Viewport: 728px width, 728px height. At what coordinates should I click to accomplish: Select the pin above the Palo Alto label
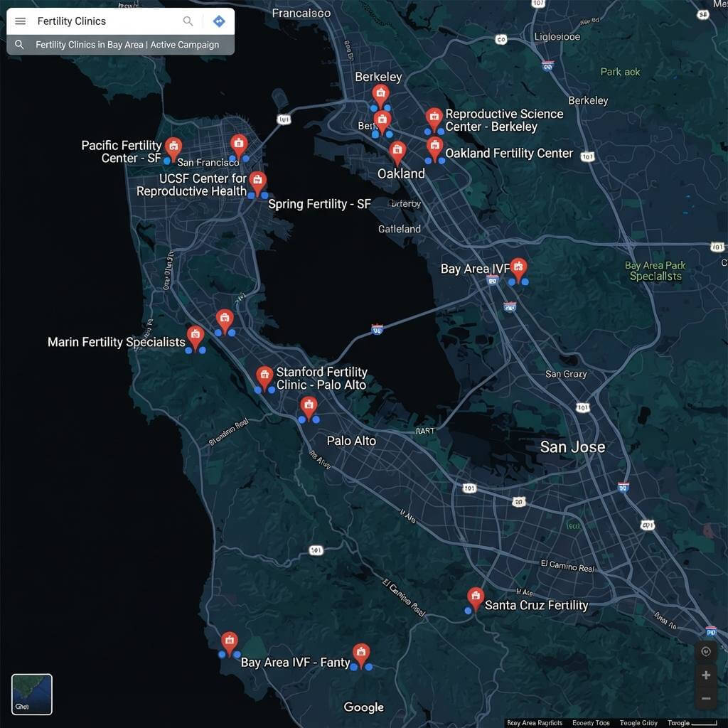coord(309,409)
